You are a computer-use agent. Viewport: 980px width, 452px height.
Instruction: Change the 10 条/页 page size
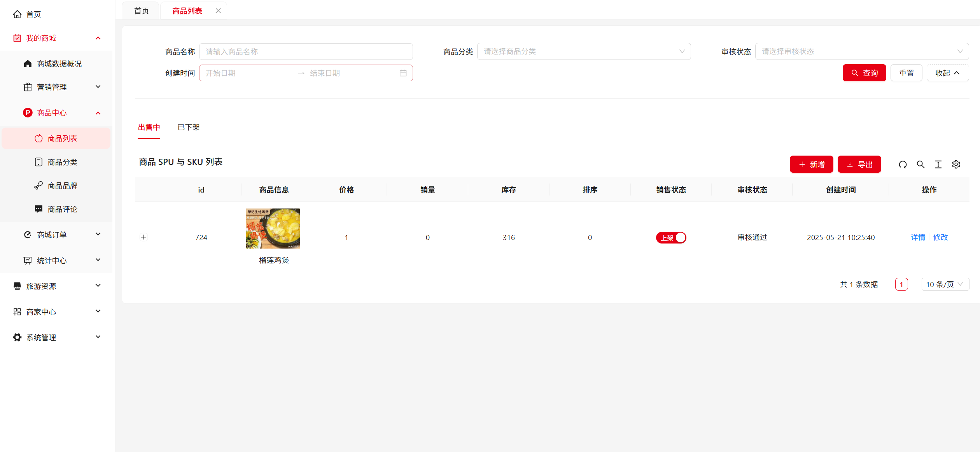(x=945, y=284)
